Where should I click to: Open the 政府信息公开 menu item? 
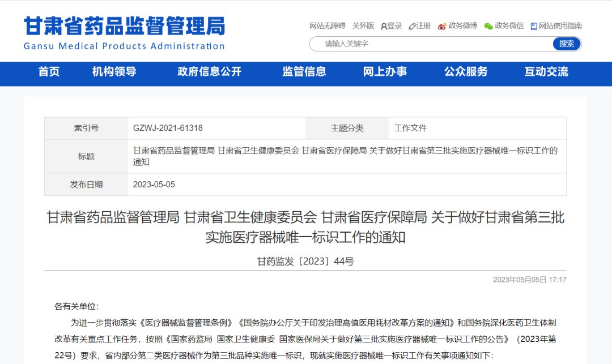(x=209, y=72)
